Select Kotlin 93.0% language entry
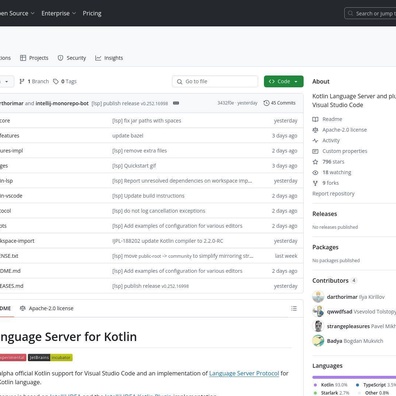Image resolution: width=396 pixels, height=396 pixels. pos(331,385)
